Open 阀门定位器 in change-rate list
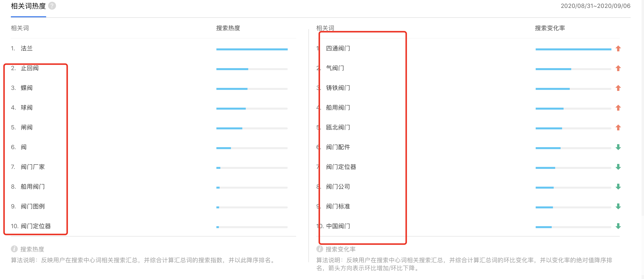This screenshot has height=279, width=644. point(341,167)
